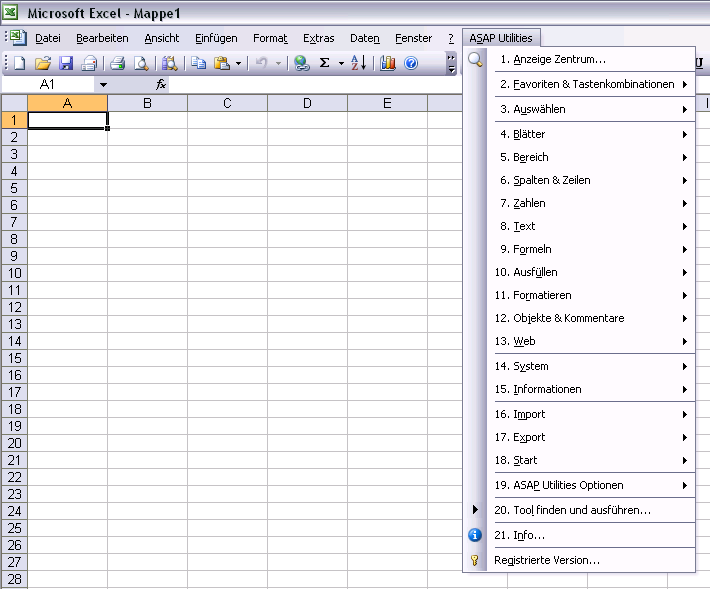
Task: Click the Paste clipboard icon
Action: (x=222, y=63)
